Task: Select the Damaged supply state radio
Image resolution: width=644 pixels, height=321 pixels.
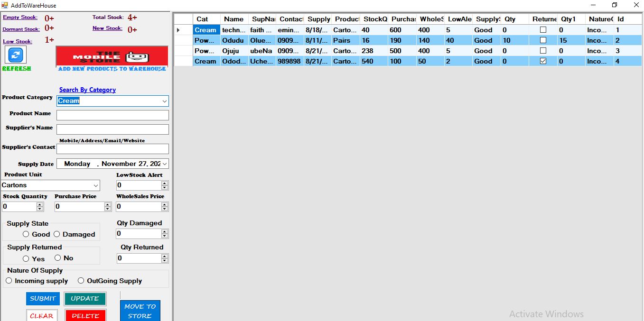Action: coord(56,234)
